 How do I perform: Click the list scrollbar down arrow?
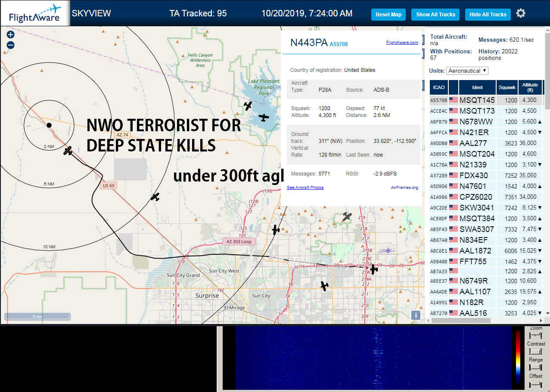tap(547, 313)
